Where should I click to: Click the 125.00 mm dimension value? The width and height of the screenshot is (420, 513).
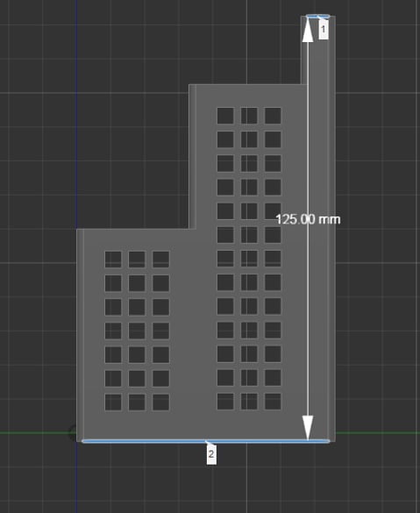pos(308,219)
